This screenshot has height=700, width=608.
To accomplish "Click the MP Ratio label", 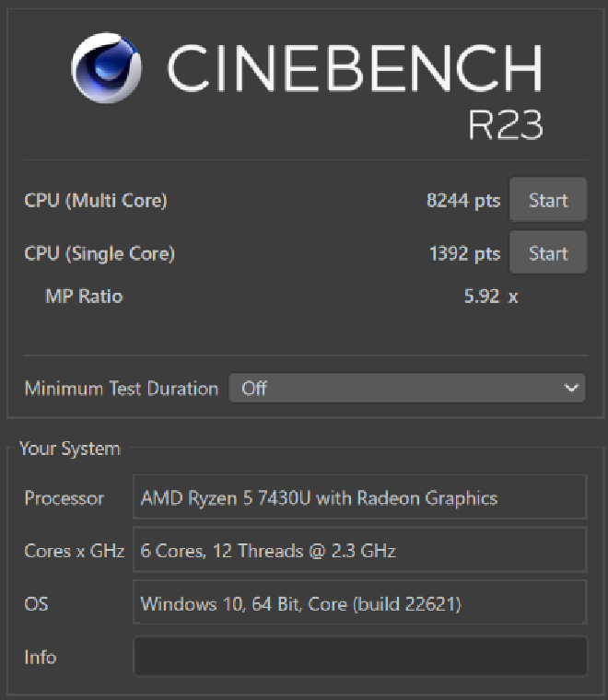I will tap(84, 297).
